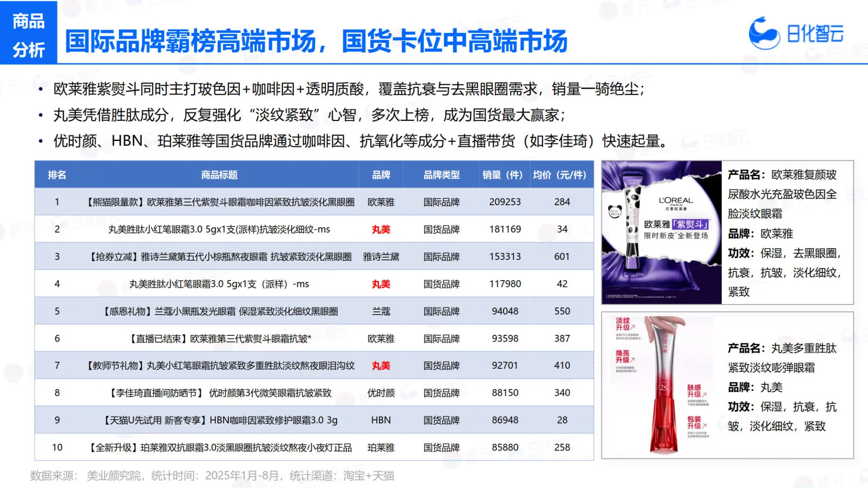Select the red 丸美 brand label in row 2

pos(380,229)
